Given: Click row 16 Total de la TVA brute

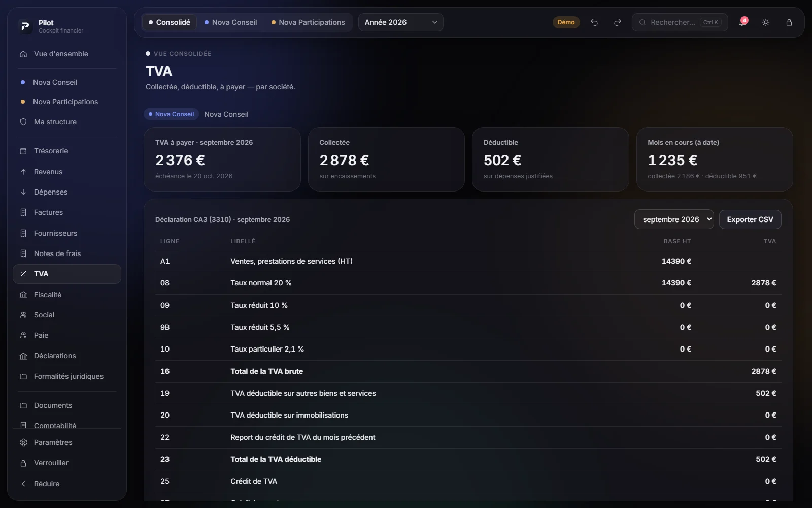Looking at the screenshot, I should tap(468, 371).
